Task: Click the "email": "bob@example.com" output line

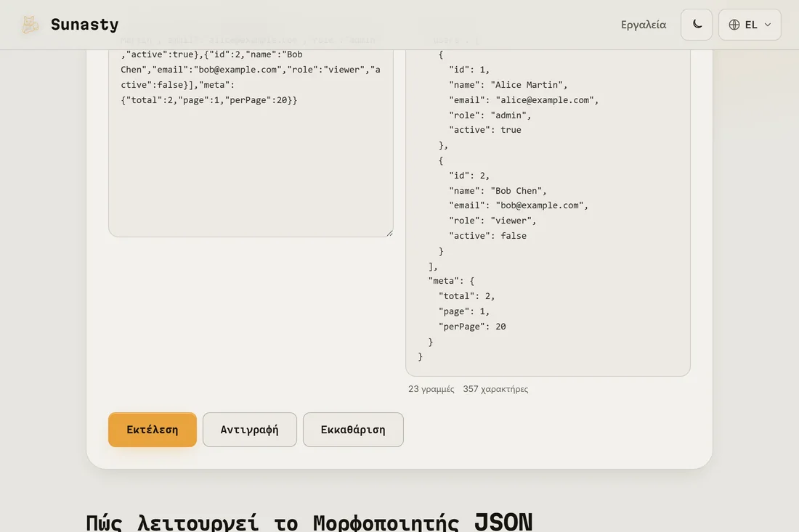Action: 519,205
